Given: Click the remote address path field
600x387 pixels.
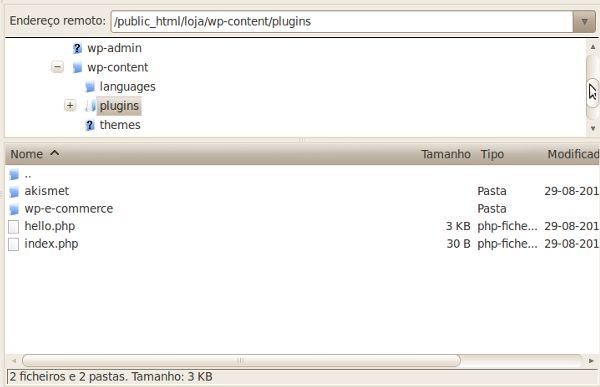Looking at the screenshot, I should point(342,21).
